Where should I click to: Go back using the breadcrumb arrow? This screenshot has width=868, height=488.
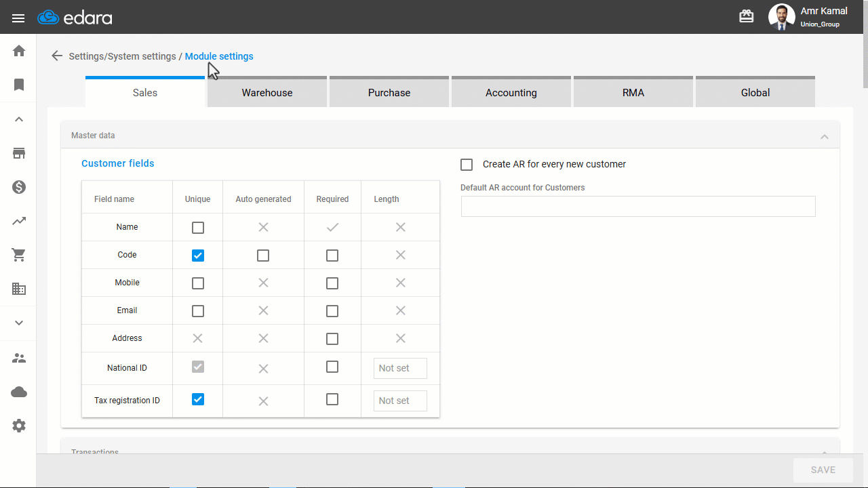click(57, 56)
